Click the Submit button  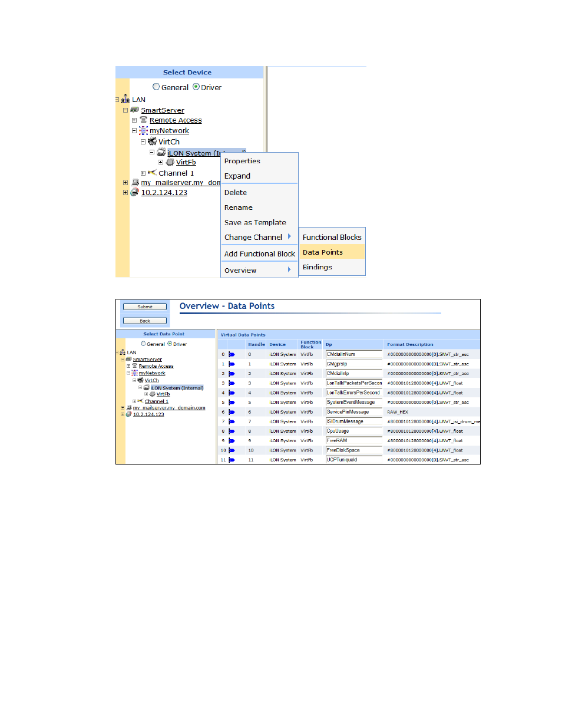tap(145, 307)
